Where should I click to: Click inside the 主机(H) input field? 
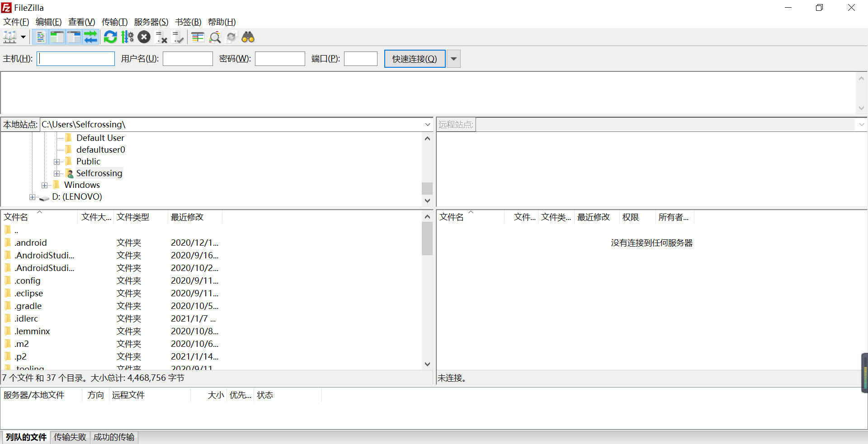tap(75, 58)
